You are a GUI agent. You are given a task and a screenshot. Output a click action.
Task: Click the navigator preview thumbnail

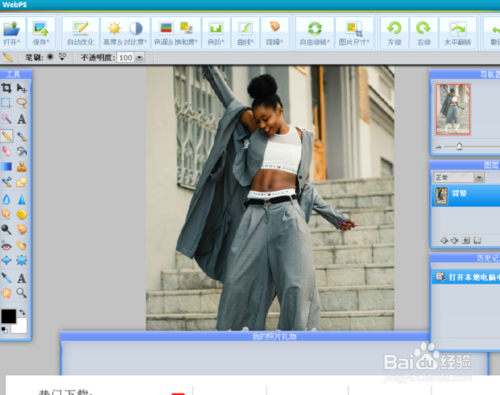[x=453, y=109]
